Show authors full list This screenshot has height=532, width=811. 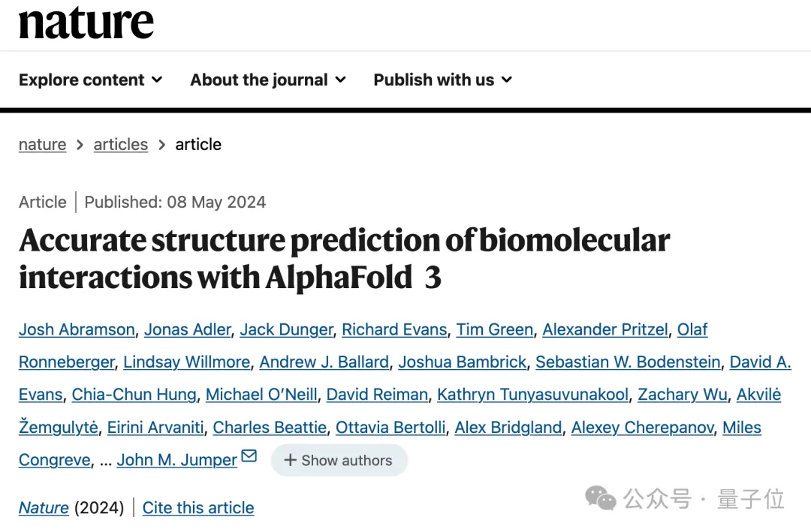click(339, 460)
